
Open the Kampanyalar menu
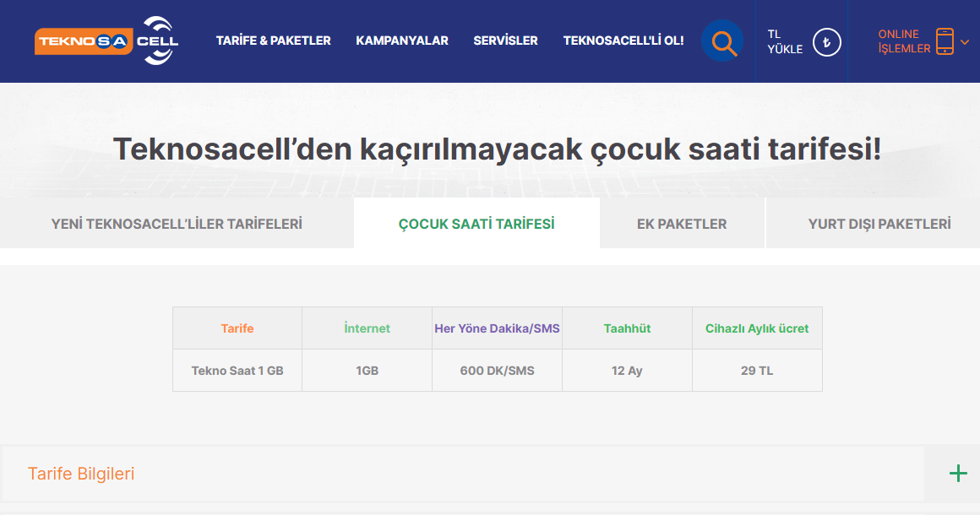(x=402, y=41)
